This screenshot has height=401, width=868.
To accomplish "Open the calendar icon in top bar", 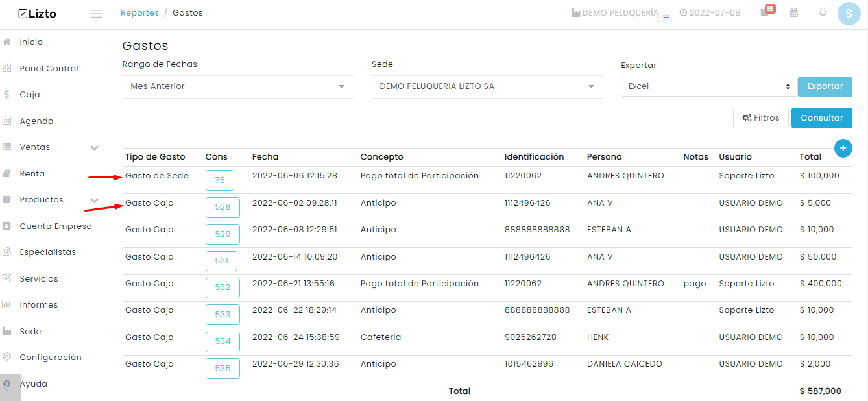I will click(x=793, y=13).
